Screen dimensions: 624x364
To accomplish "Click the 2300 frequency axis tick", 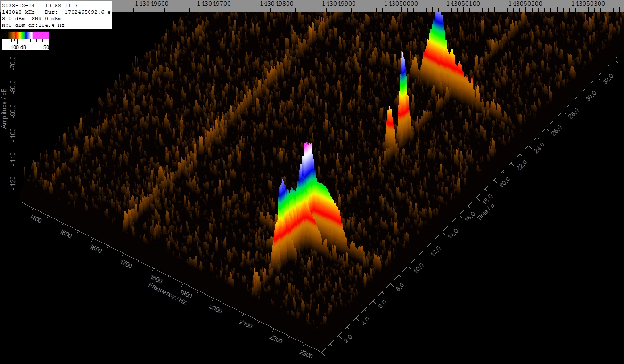I will coord(305,355).
